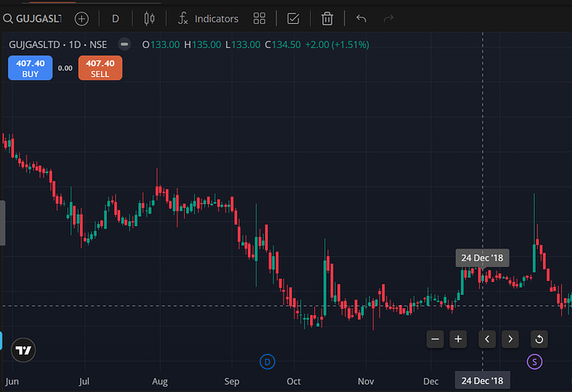Click the blue 407.40 BUY button

(29, 68)
